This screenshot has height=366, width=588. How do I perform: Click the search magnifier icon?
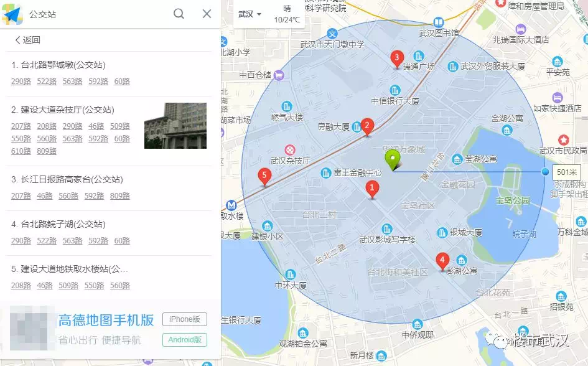click(x=179, y=14)
